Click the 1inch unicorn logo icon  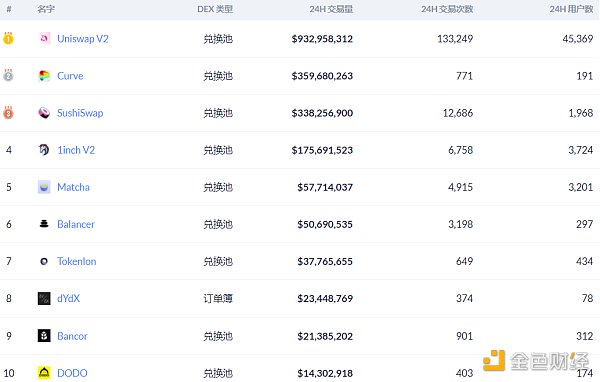click(x=44, y=150)
